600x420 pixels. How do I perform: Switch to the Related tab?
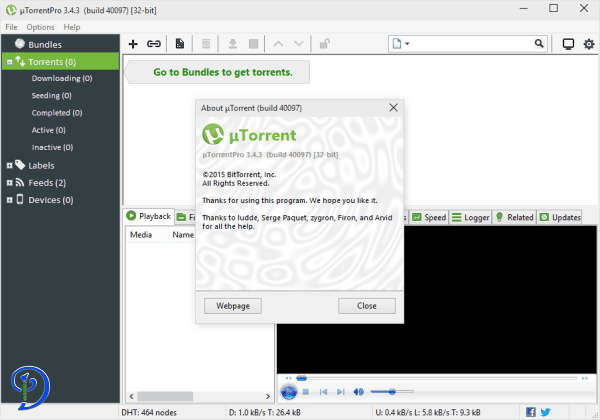coord(514,217)
